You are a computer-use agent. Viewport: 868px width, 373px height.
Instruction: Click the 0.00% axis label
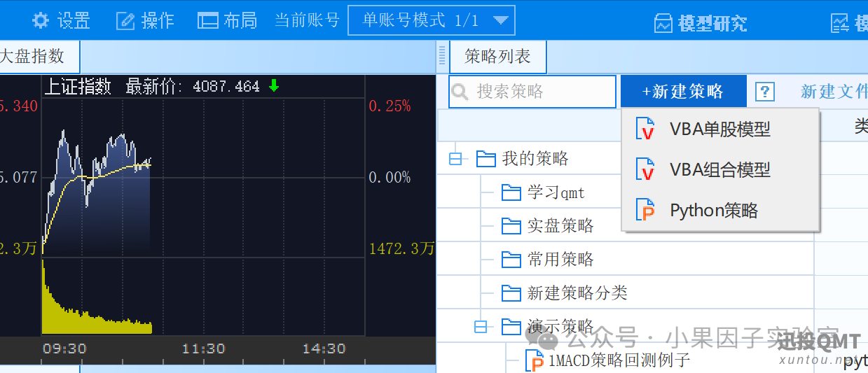[x=390, y=178]
